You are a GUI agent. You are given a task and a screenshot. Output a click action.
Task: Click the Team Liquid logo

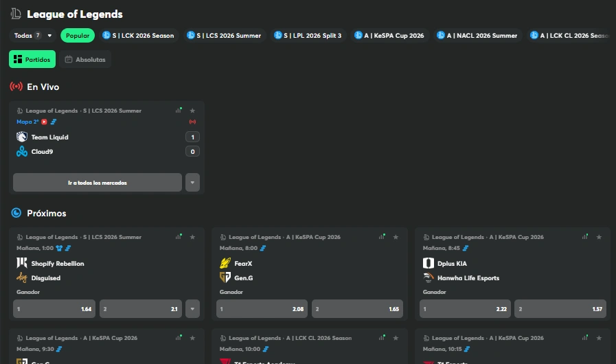[22, 137]
